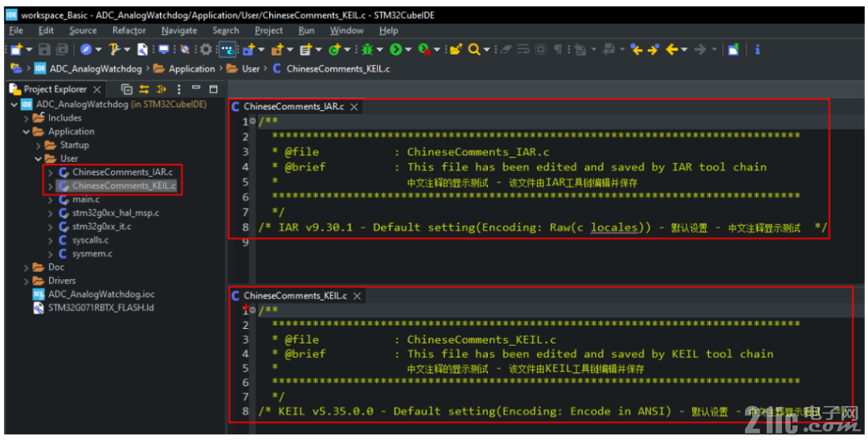Open dropdown arrow next to Search magnifier

(x=486, y=50)
